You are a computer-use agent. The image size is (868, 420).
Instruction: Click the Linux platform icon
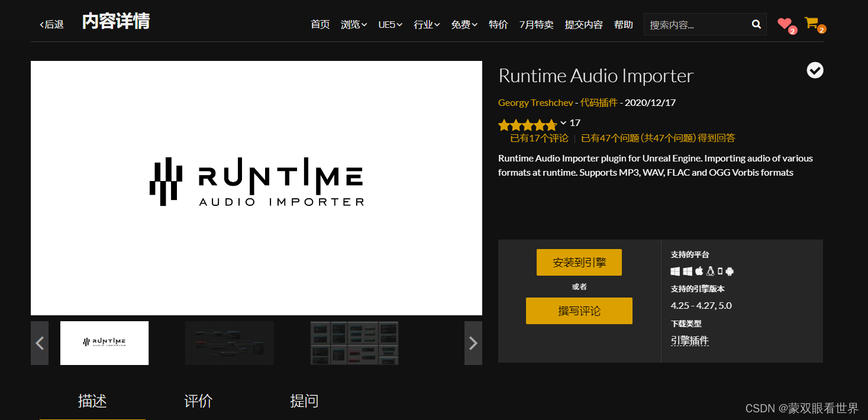point(711,271)
